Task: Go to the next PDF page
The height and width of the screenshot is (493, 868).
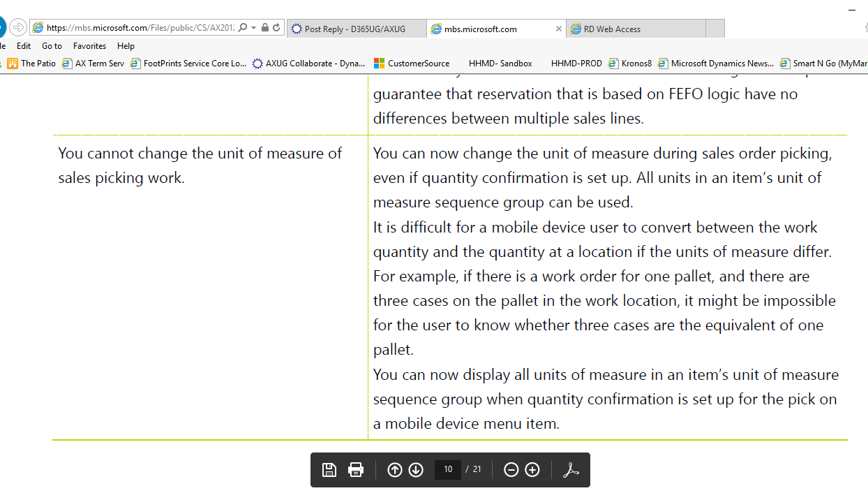Action: 416,470
